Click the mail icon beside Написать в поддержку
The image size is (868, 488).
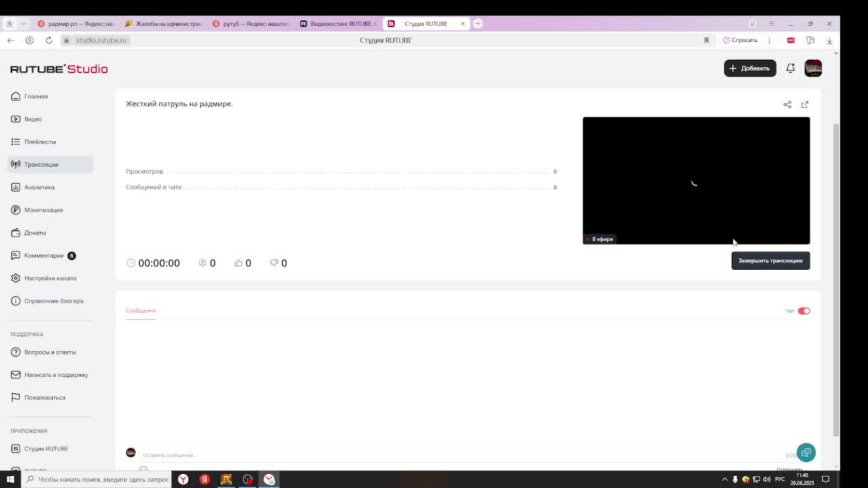[x=16, y=375]
